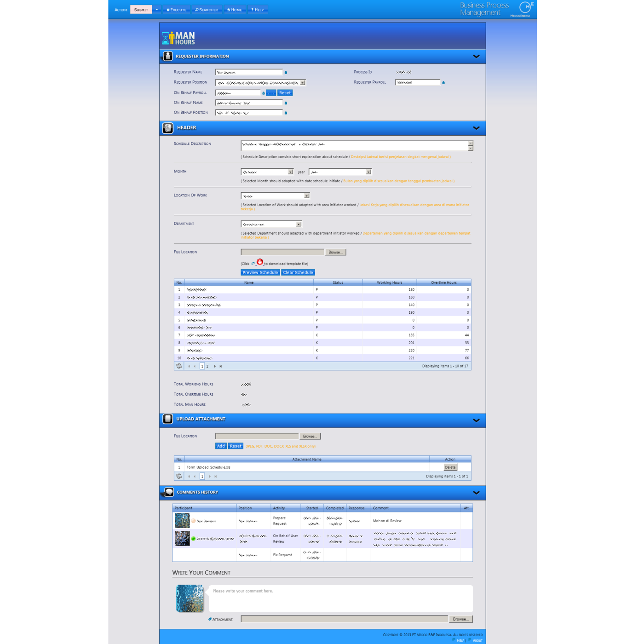
Task: Open the Action dropdown arrow next to Submit
Action: (x=157, y=10)
